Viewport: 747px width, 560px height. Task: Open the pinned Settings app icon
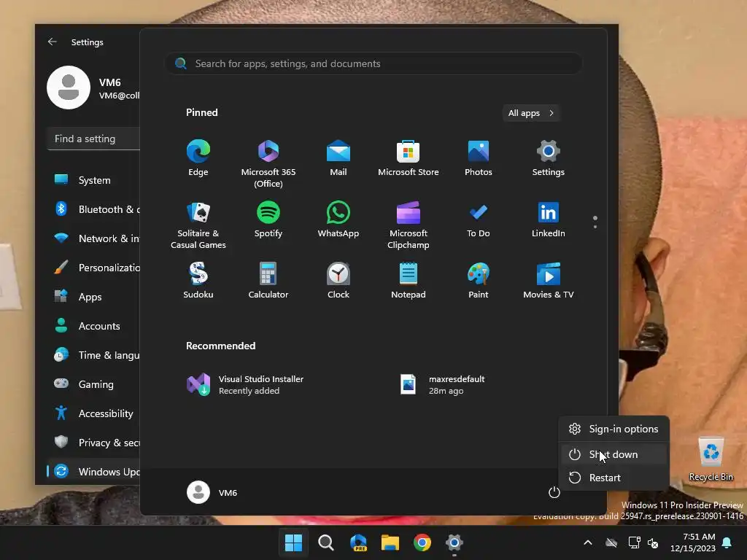click(549, 158)
